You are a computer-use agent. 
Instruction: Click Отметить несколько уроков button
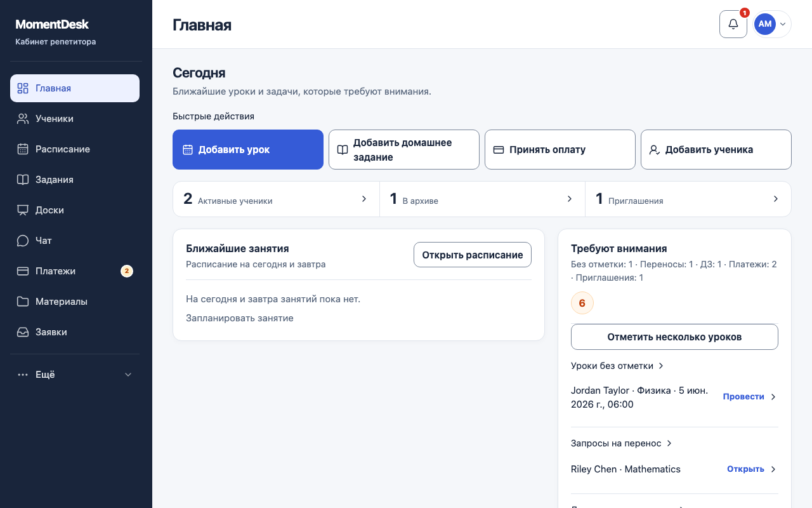[674, 337]
